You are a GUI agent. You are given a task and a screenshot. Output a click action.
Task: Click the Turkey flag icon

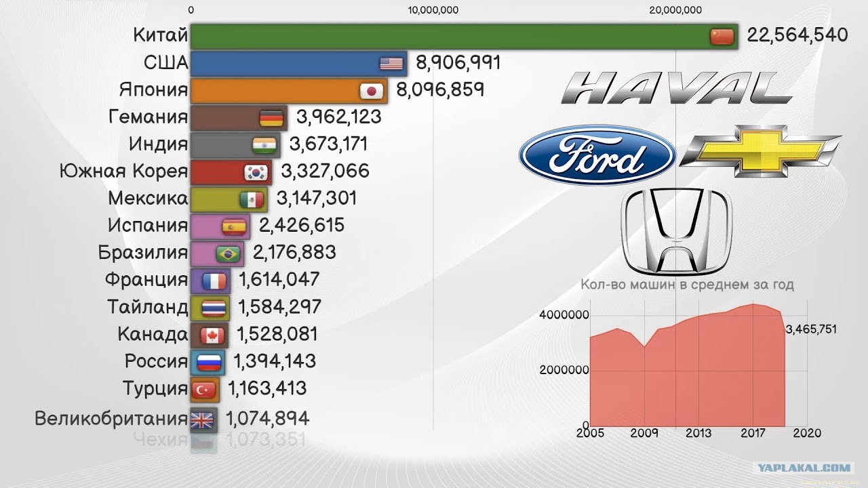tap(204, 390)
